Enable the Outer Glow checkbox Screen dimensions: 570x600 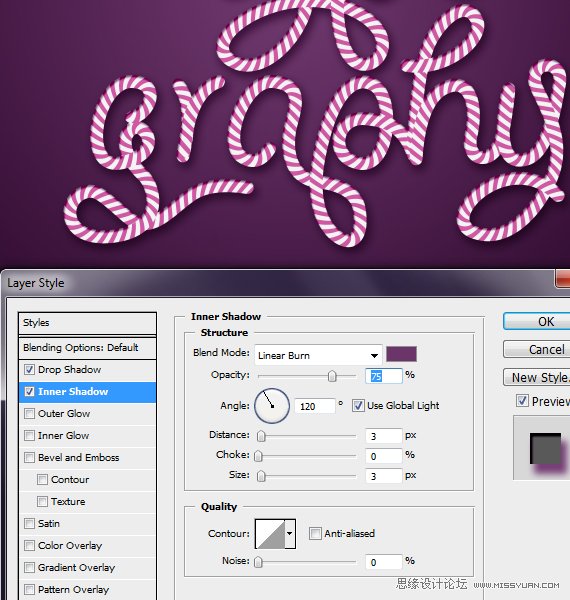(29, 414)
